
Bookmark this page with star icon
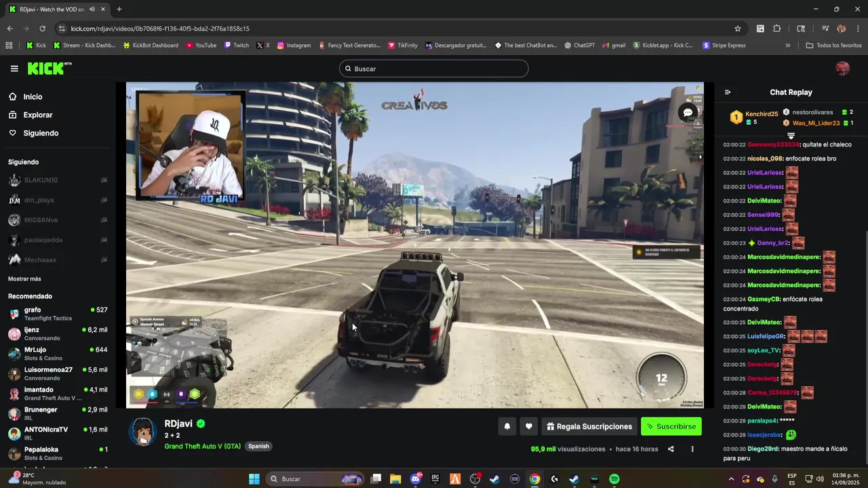point(738,28)
